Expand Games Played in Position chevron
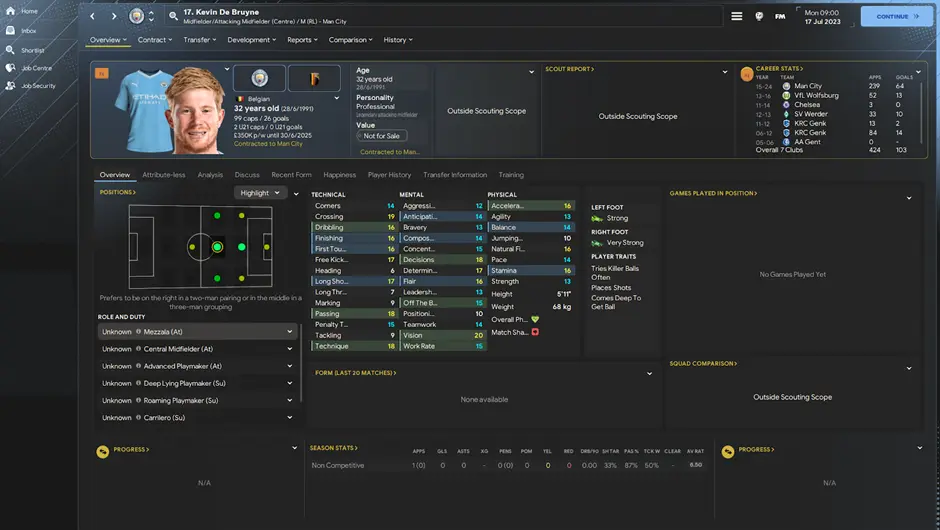 tap(909, 198)
